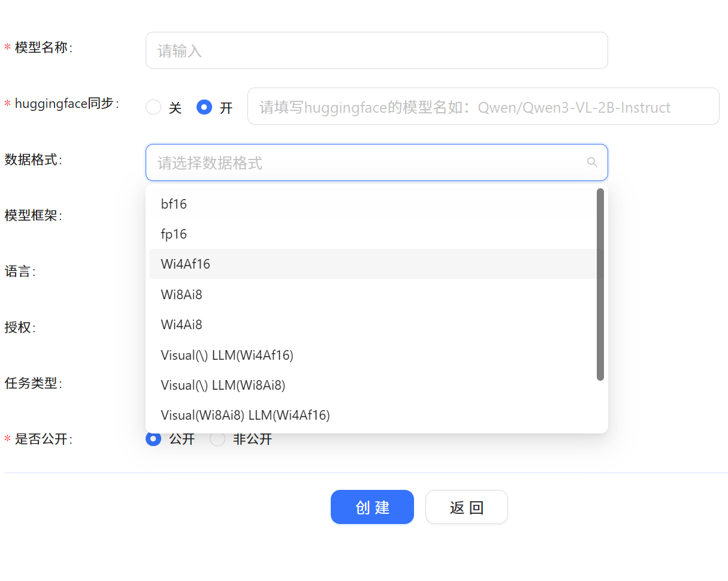Image resolution: width=728 pixels, height=581 pixels.
Task: Choose Visual(\) LLM(Wi4Af16) option
Action: [x=376, y=355]
